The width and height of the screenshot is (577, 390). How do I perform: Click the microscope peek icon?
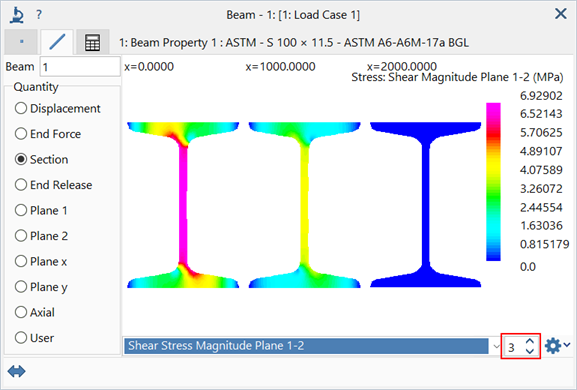pos(17,15)
